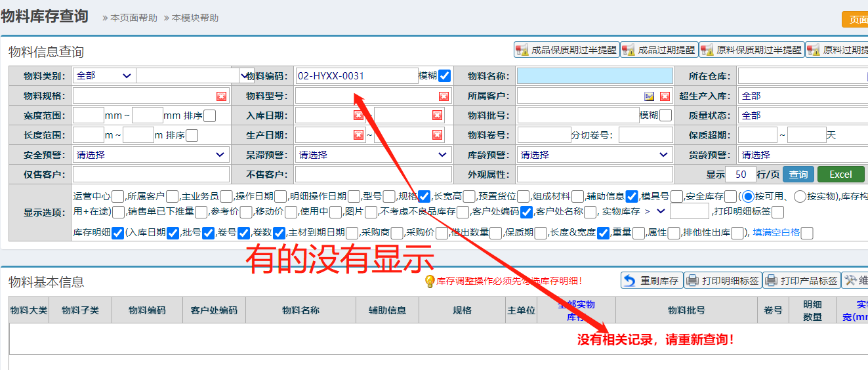Screen dimensions: 868x370
Task: Click 打印明细标签 printer button
Action: point(722,281)
